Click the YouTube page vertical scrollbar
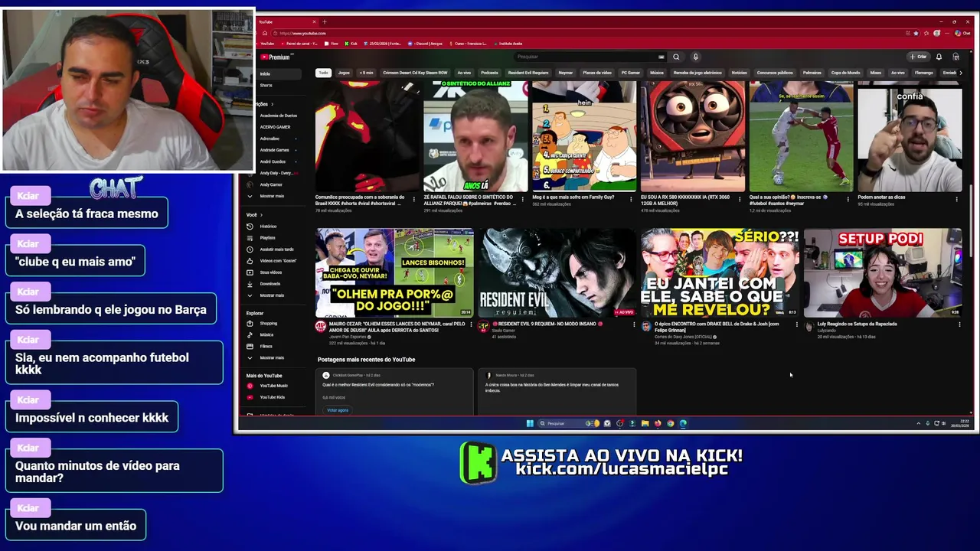Image resolution: width=980 pixels, height=551 pixels. (971, 222)
